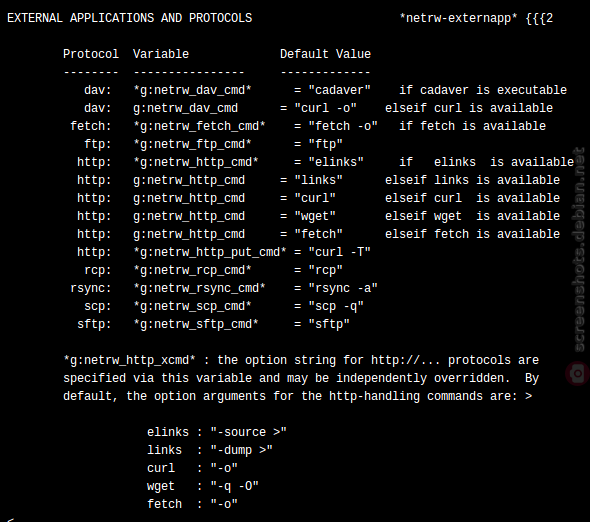The height and width of the screenshot is (522, 590).
Task: Click the {{{2 fold marker
Action: [539, 18]
